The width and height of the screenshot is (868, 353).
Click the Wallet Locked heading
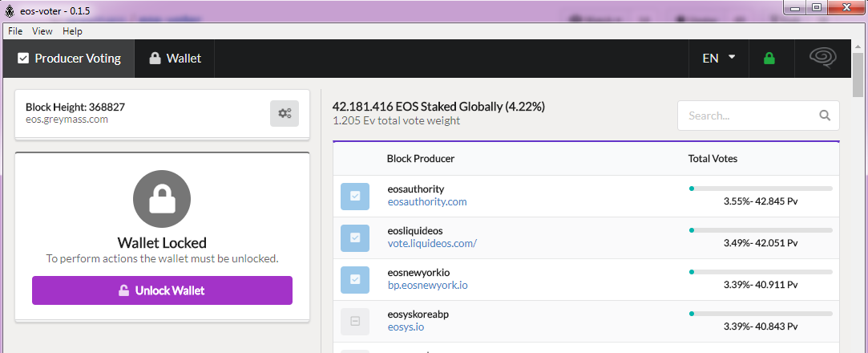coord(162,243)
